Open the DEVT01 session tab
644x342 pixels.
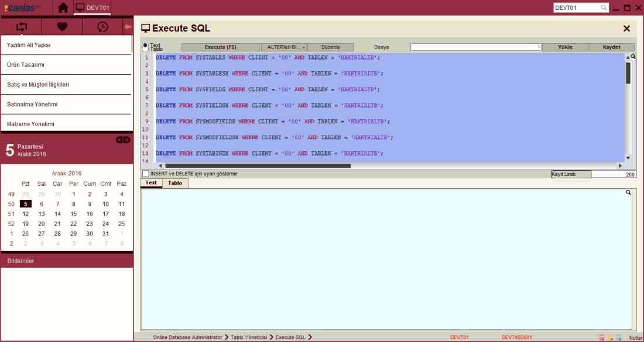pos(93,8)
